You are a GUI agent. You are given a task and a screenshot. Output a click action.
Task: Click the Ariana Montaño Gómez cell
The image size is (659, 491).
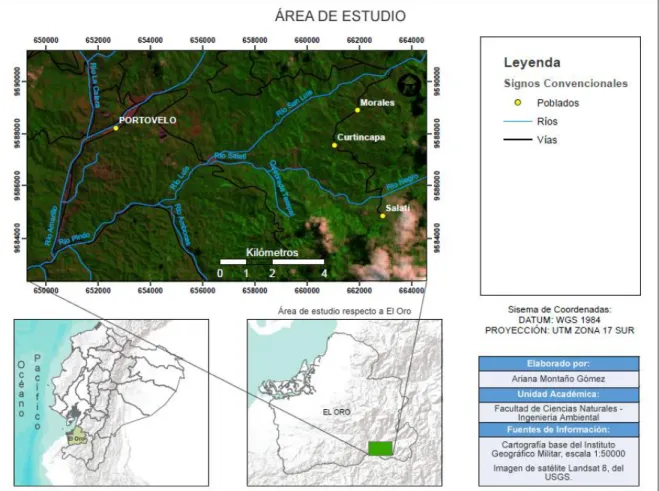coord(559,379)
